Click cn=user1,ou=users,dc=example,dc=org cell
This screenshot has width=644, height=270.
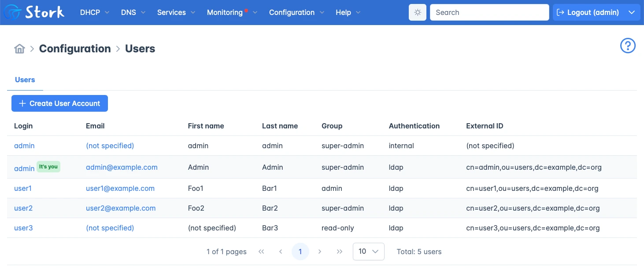pos(532,188)
